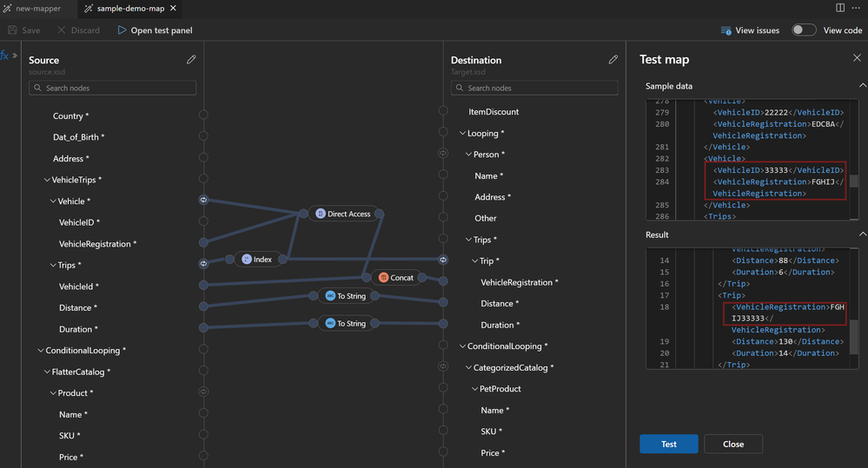Image resolution: width=868 pixels, height=468 pixels.
Task: Click the Destination schema edit pencil icon
Action: (x=613, y=59)
